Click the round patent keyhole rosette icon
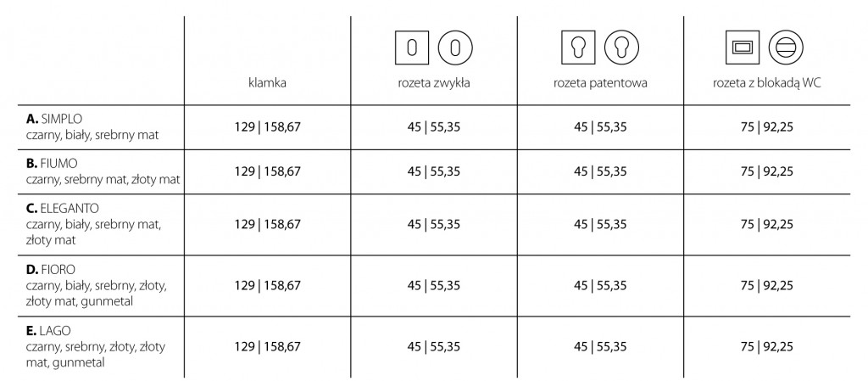The image size is (868, 381). [621, 48]
